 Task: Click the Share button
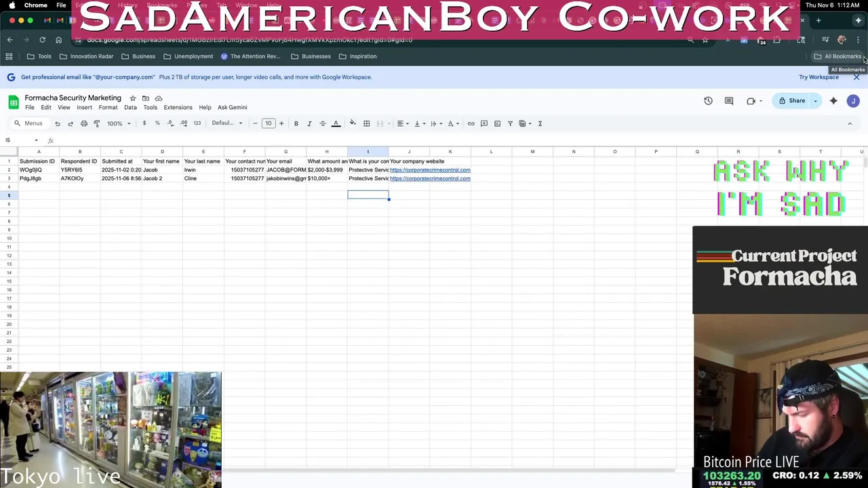coord(791,101)
